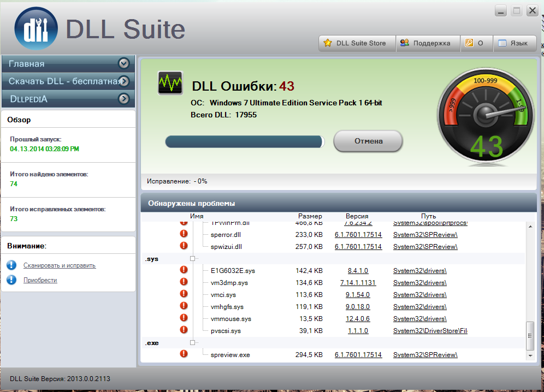Open the Dllpedia section arrow
This screenshot has height=392, width=544.
pyautogui.click(x=124, y=99)
